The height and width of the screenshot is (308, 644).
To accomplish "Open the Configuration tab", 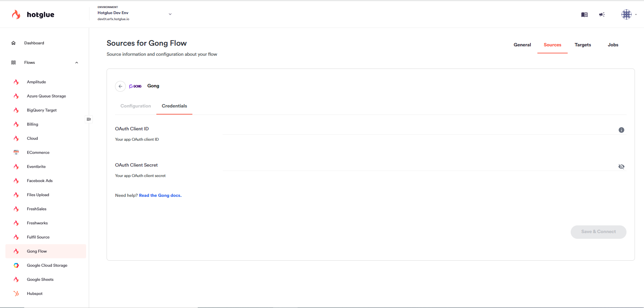I will click(x=136, y=106).
